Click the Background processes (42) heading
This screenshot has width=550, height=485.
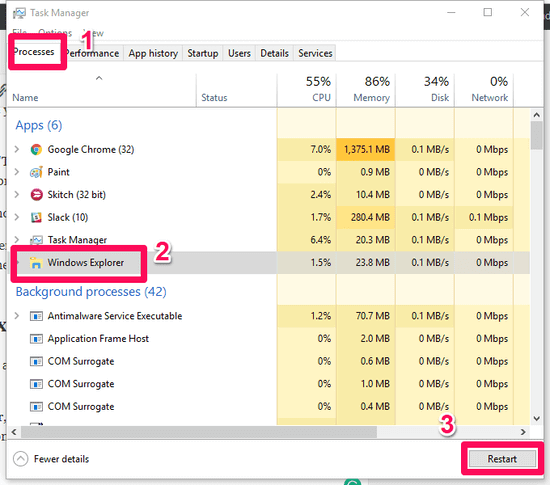91,292
